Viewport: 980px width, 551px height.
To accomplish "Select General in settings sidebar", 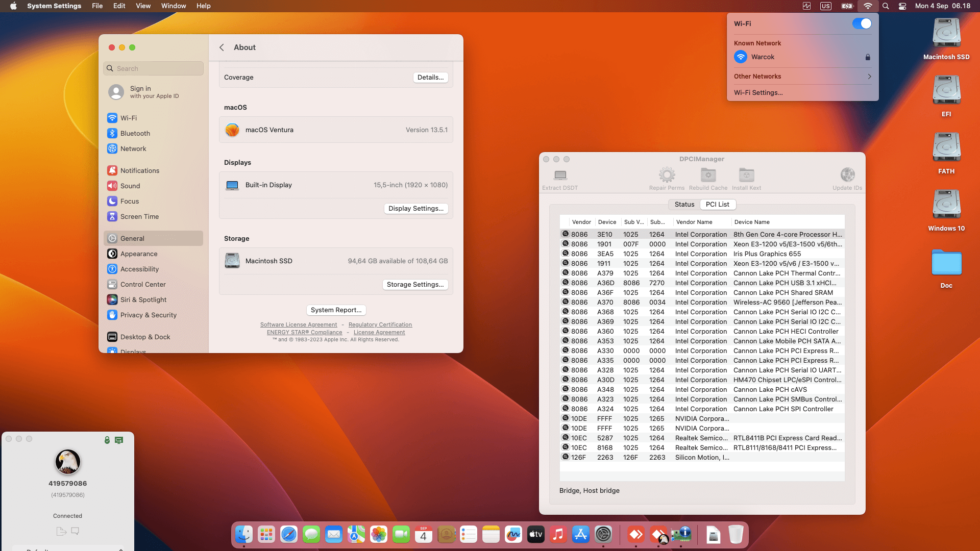I will click(154, 238).
